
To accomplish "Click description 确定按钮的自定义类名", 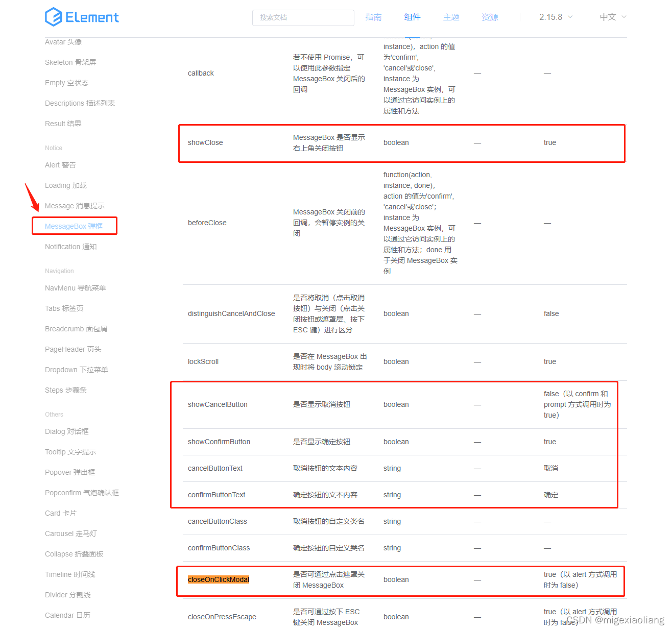I will 329,548.
